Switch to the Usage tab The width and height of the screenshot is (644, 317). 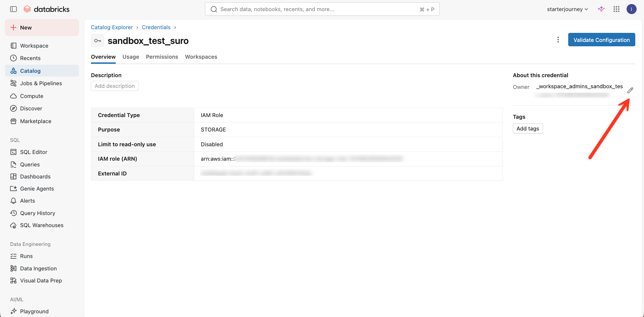pos(131,57)
